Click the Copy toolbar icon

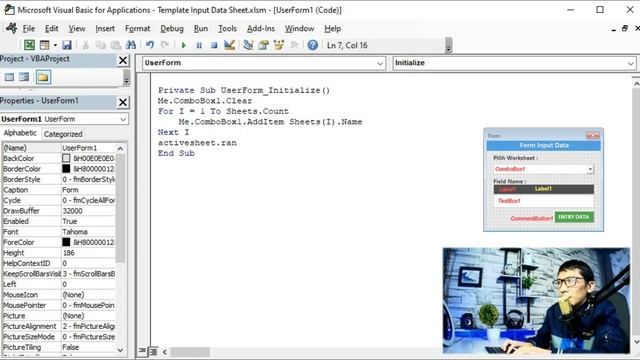pyautogui.click(x=100, y=45)
